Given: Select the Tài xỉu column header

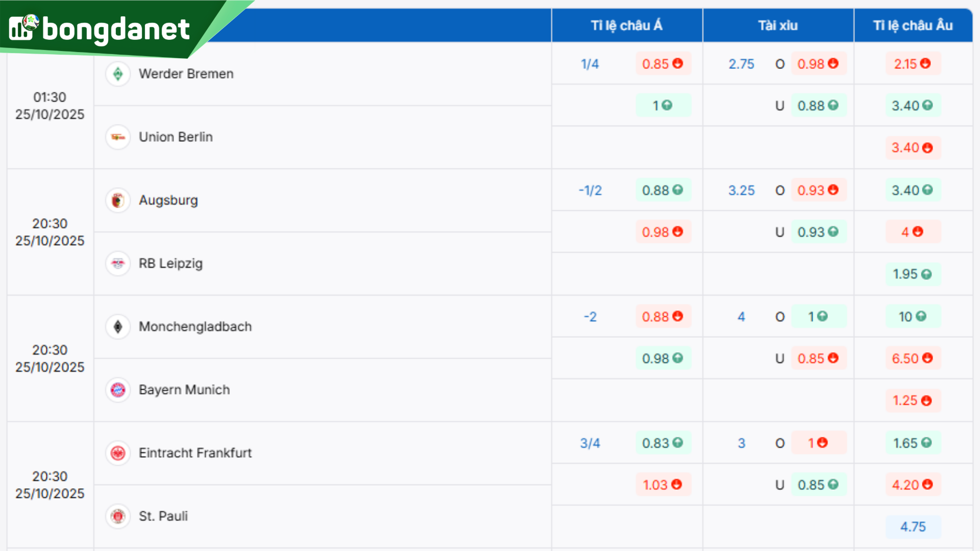Looking at the screenshot, I should pyautogui.click(x=777, y=26).
